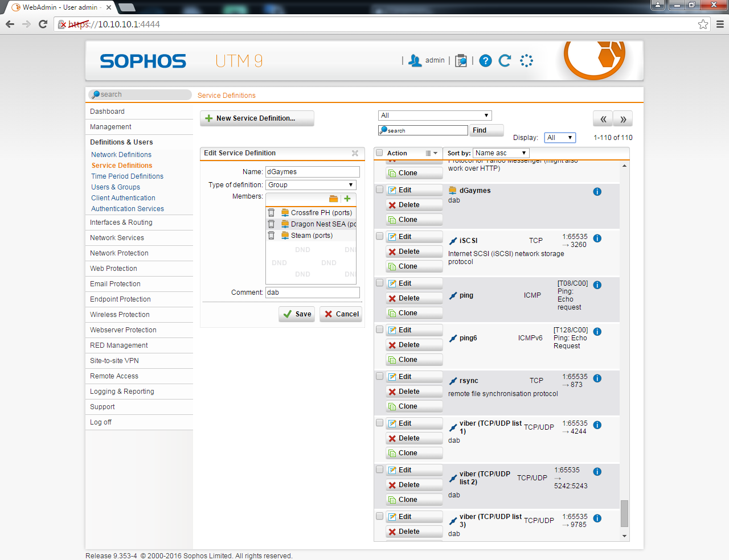Show info for rsync entry
The image size is (729, 560).
[x=597, y=378]
